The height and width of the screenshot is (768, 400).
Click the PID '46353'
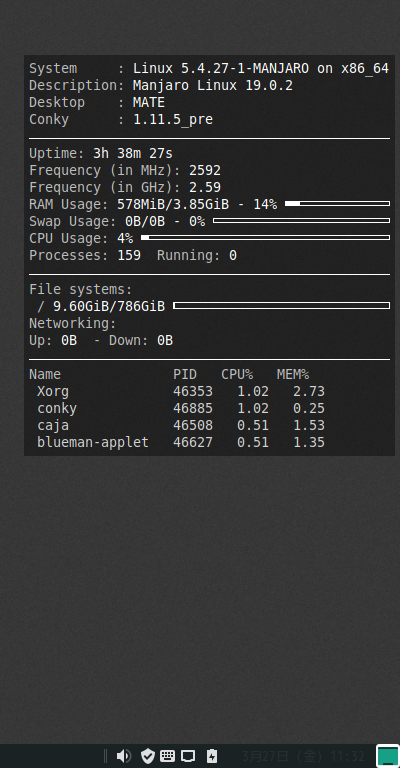[193, 392]
